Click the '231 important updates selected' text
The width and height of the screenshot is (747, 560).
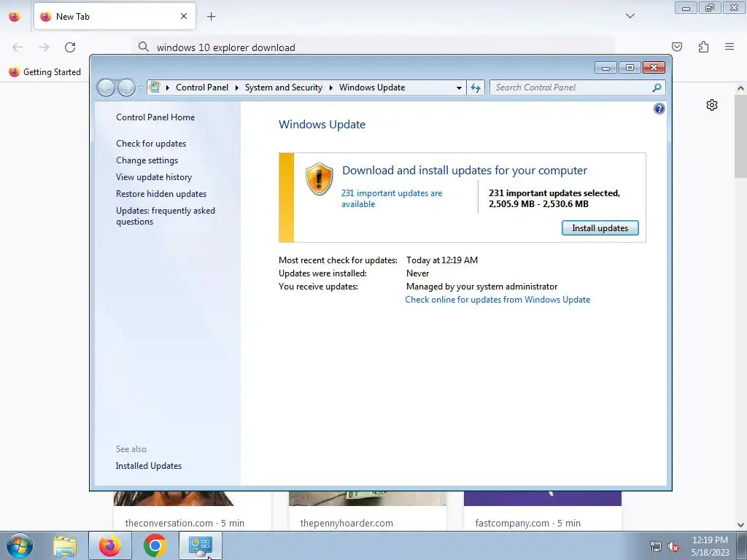pos(554,193)
